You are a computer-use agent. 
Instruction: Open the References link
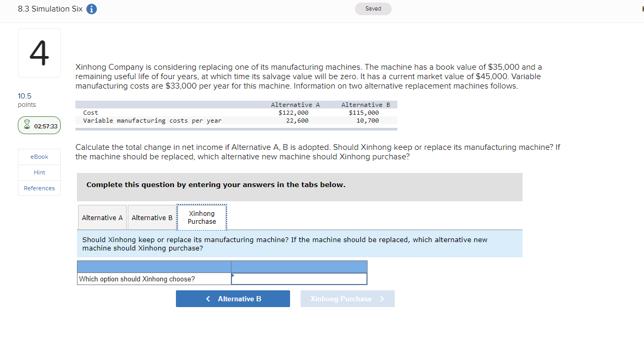click(x=39, y=188)
